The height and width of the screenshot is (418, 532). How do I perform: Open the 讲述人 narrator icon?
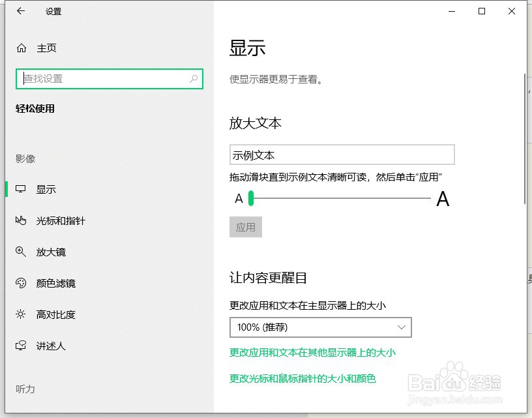(21, 346)
